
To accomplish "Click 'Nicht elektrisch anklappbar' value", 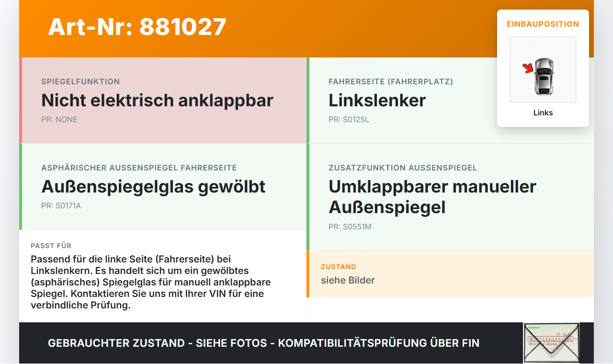I will [x=157, y=101].
